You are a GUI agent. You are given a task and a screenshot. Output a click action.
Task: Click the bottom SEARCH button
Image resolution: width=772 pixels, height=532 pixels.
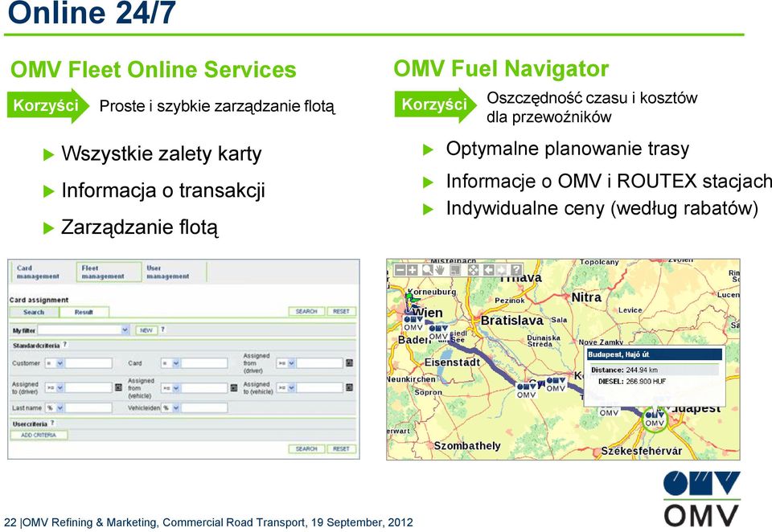coord(306,449)
